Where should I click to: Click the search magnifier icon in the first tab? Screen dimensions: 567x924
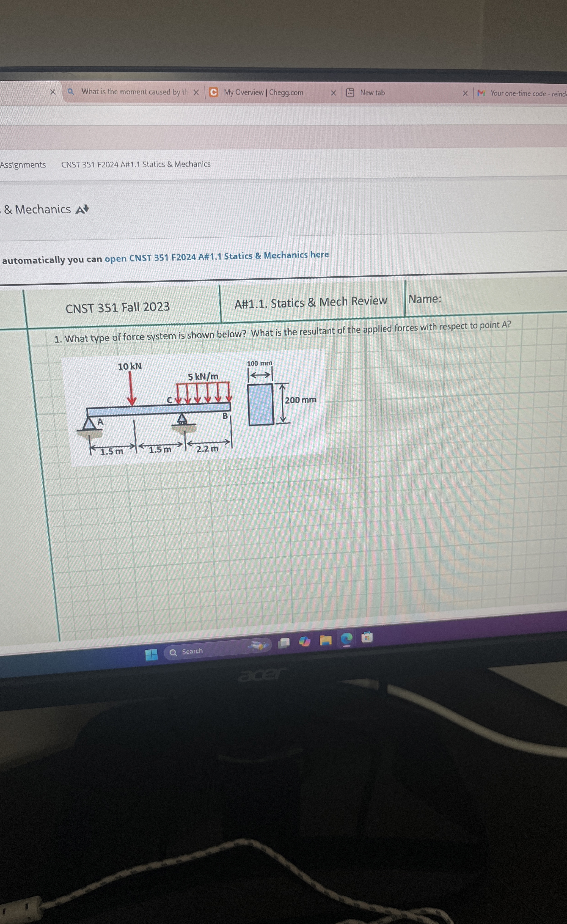pos(71,92)
